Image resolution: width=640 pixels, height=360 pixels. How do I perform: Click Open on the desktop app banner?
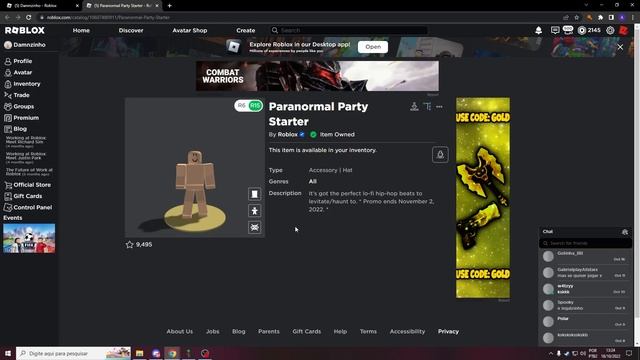pos(373,47)
